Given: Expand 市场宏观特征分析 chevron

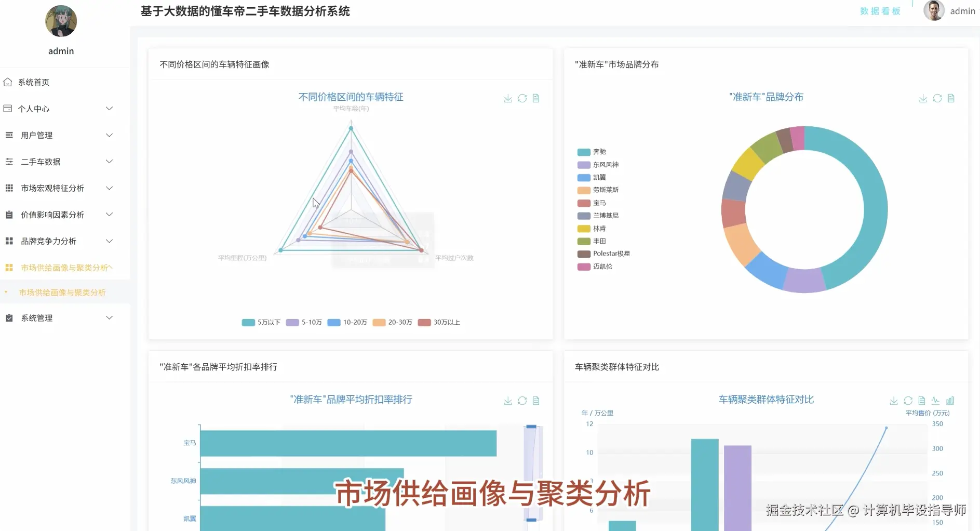Looking at the screenshot, I should click(109, 188).
